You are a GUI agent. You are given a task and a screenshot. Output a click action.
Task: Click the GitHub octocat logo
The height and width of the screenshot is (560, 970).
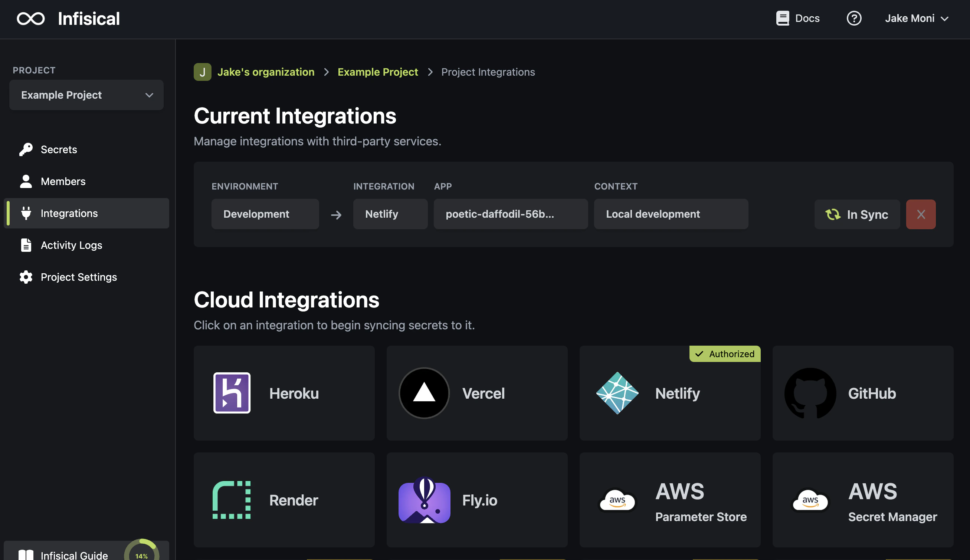point(810,393)
